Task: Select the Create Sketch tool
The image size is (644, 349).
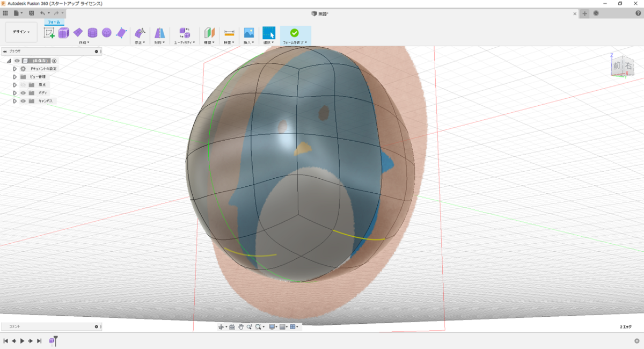Action: pyautogui.click(x=49, y=33)
